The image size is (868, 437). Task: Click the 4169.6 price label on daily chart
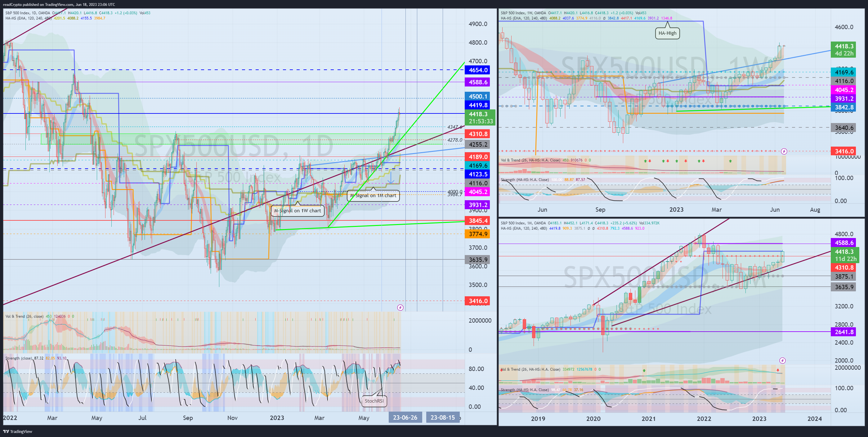click(478, 166)
